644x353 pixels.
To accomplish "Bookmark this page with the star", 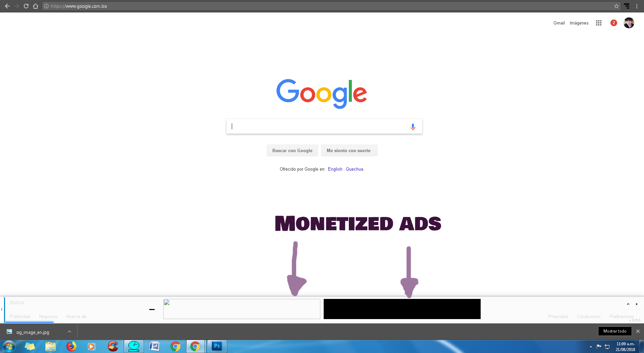I will coord(616,6).
